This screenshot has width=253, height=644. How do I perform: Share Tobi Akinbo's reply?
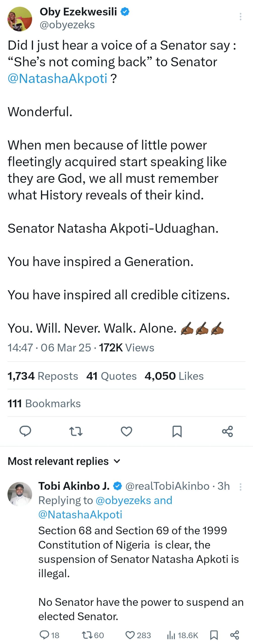(234, 635)
